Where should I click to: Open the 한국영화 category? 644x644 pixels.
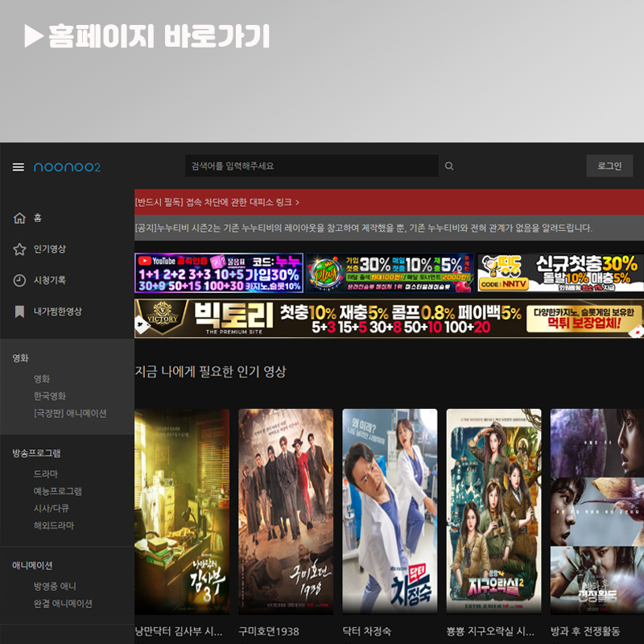coord(50,396)
